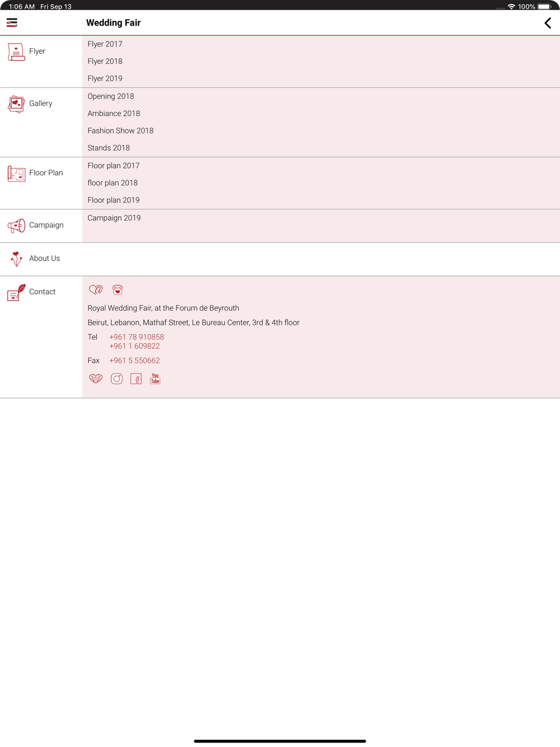The image size is (560, 747).
Task: Open Floor plan 2019
Action: [x=114, y=200]
